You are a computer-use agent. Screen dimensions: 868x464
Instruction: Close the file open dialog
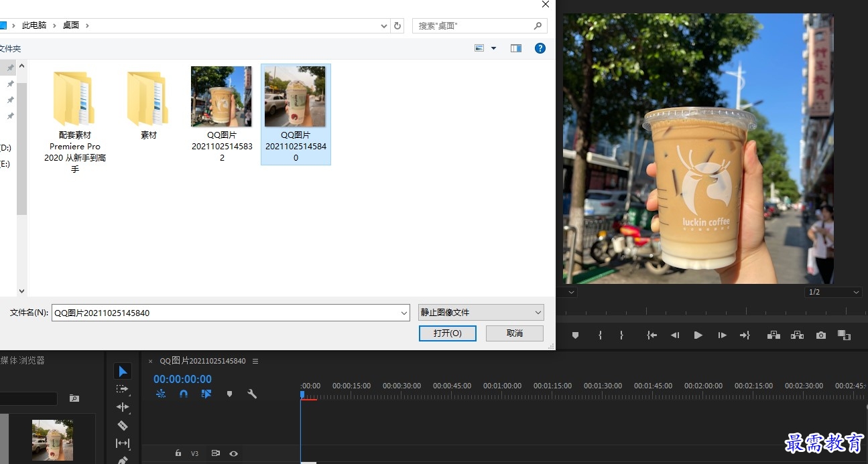click(545, 4)
